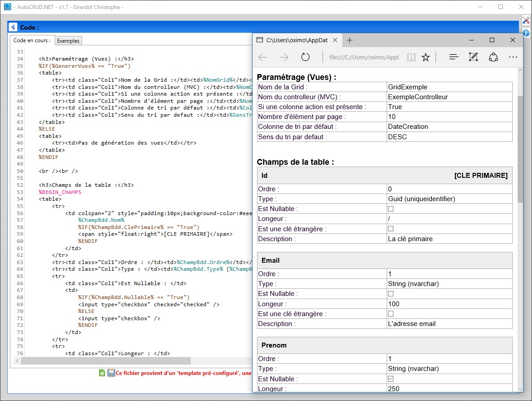This screenshot has width=532, height=401.
Task: Click line number 50 in code gutter
Action: point(20,171)
